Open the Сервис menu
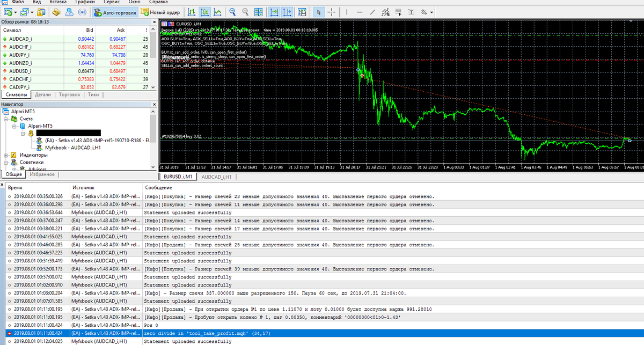644x345 pixels. click(x=112, y=2)
